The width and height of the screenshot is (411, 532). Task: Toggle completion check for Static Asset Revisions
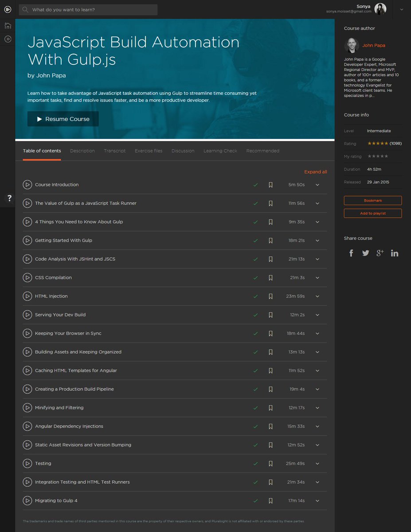click(255, 445)
